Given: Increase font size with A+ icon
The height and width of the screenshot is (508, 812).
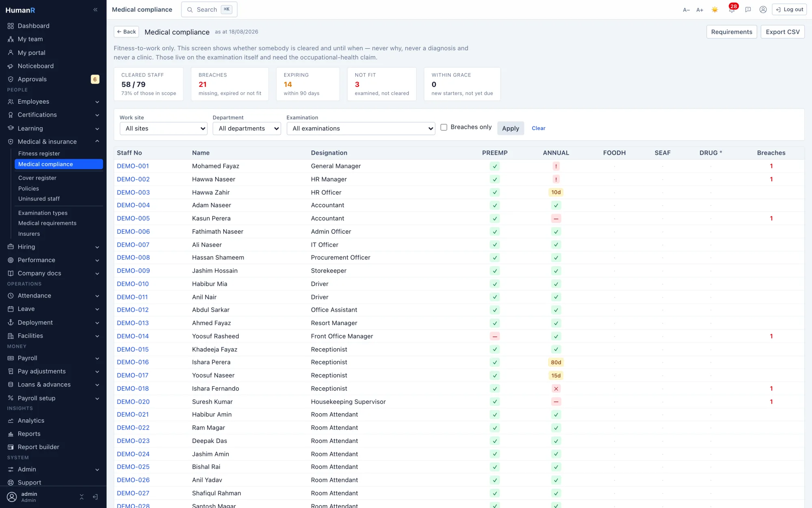Looking at the screenshot, I should point(700,10).
